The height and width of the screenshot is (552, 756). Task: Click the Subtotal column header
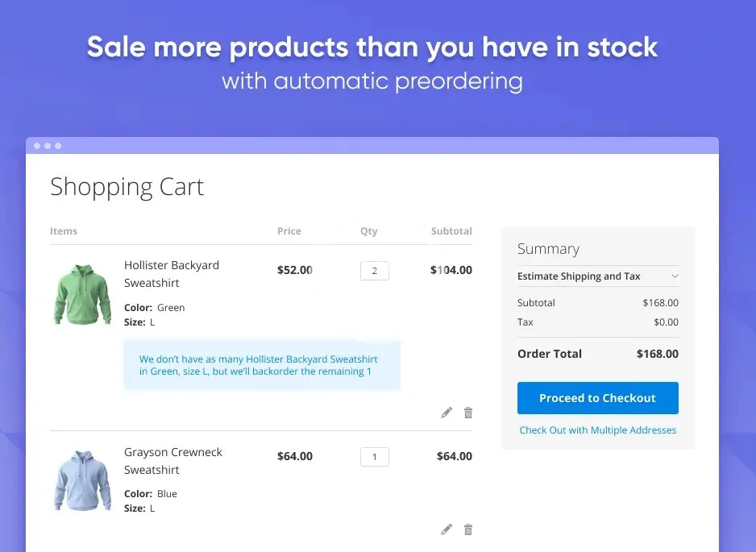451,231
